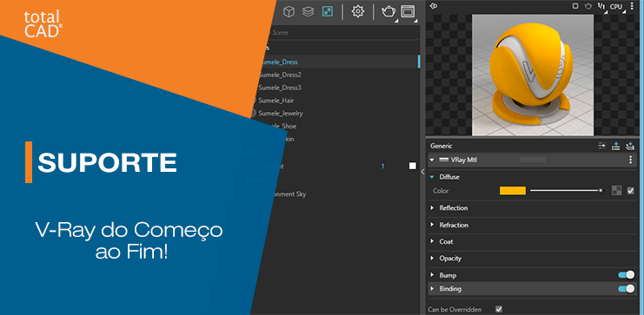The image size is (644, 315).
Task: Stop preview with the square icon
Action: tap(575, 6)
